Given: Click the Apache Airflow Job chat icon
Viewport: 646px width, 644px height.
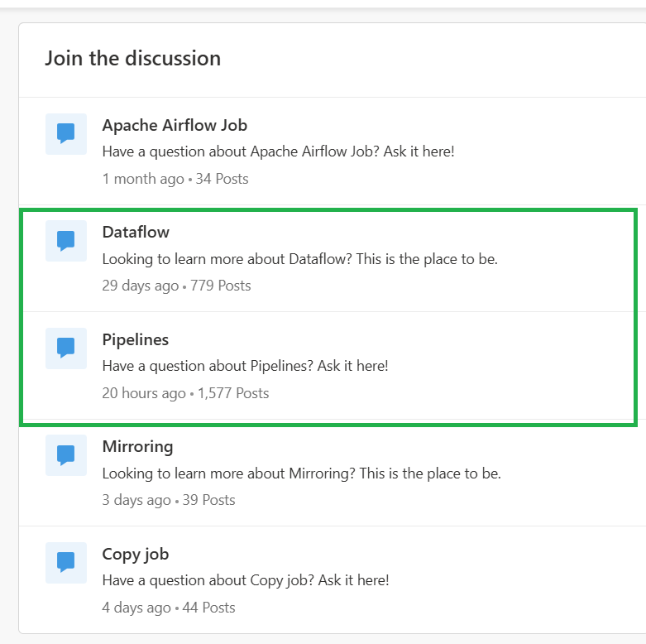Looking at the screenshot, I should tap(66, 134).
